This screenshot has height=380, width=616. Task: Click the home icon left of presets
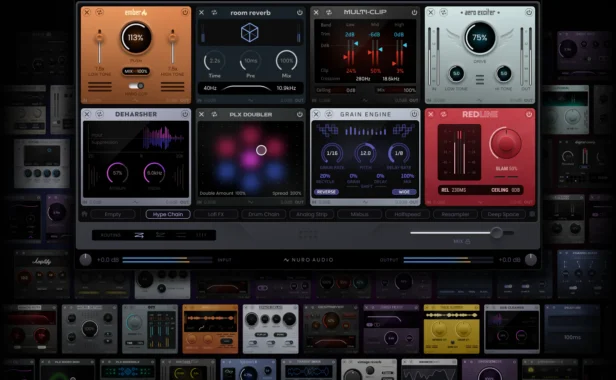click(84, 214)
